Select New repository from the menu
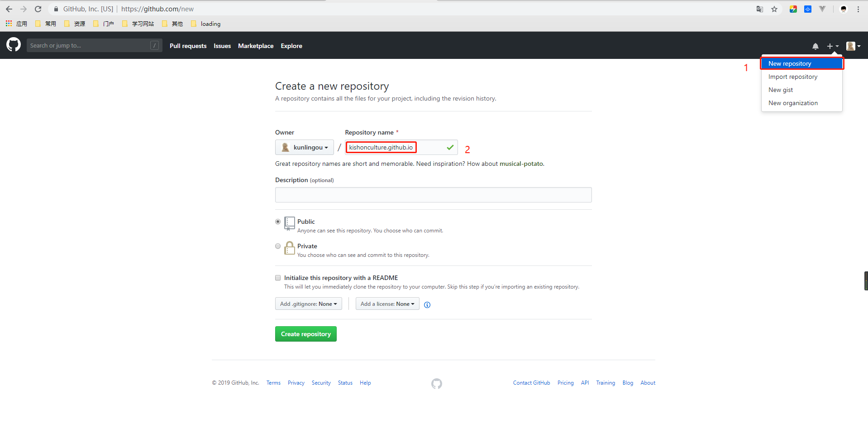The width and height of the screenshot is (868, 439). pyautogui.click(x=801, y=63)
